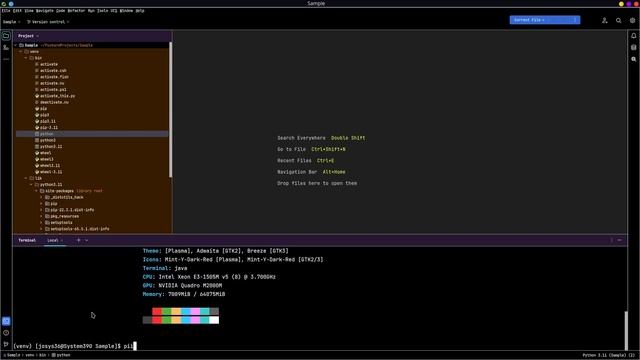The image size is (640, 360).
Task: Add a new terminal tab with plus
Action: coord(79,240)
